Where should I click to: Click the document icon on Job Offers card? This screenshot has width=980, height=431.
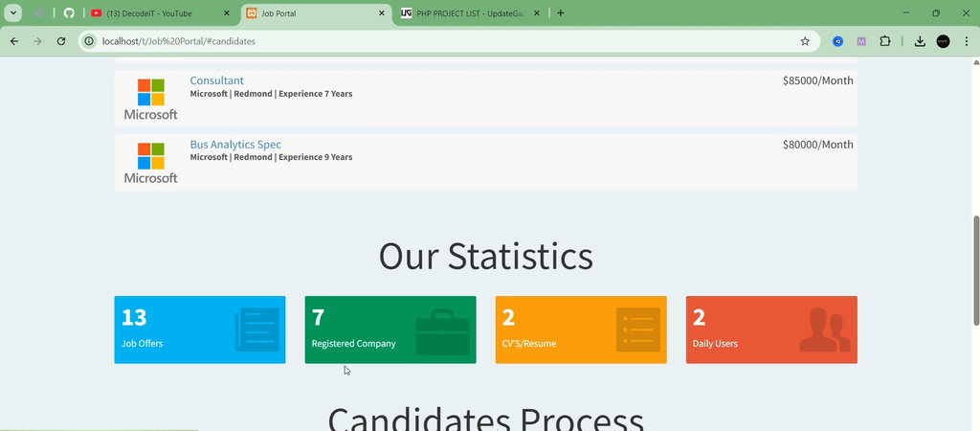coord(256,329)
